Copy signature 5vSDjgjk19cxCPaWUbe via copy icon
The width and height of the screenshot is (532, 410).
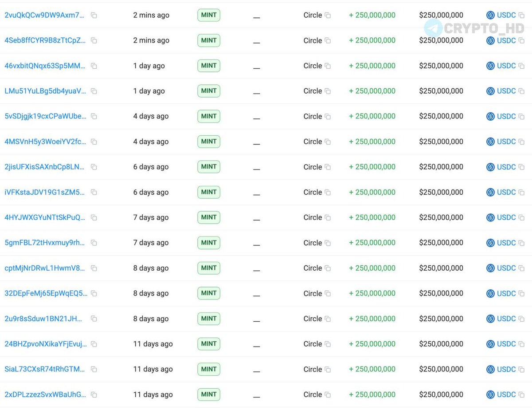point(94,116)
